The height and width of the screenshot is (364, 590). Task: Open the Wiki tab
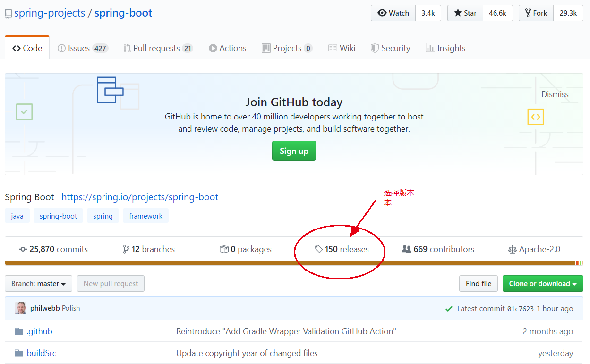click(x=342, y=48)
